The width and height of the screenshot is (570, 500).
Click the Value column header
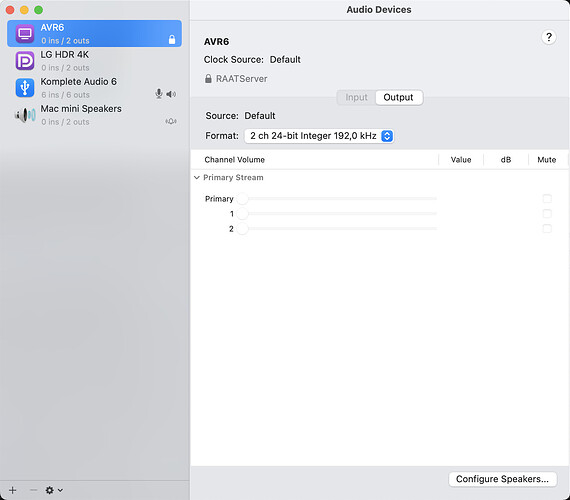(x=461, y=160)
